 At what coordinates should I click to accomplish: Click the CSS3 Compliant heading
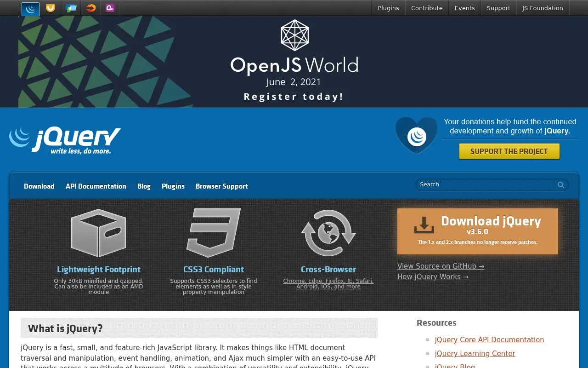click(214, 270)
